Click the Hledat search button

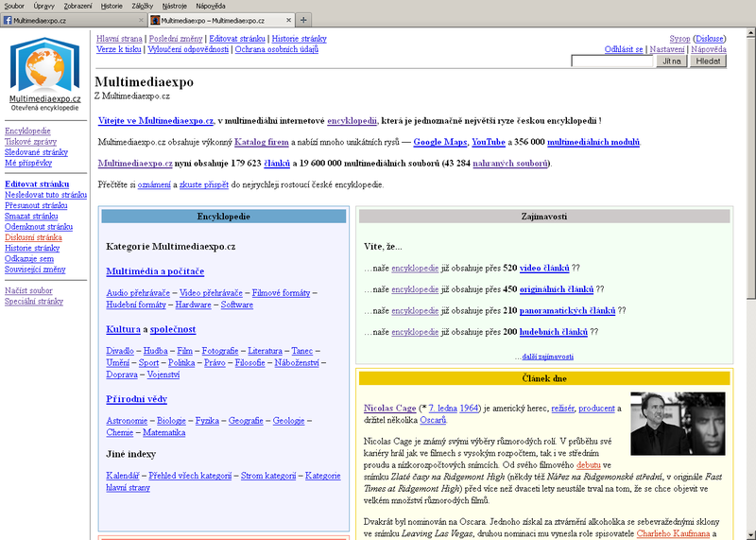[708, 61]
